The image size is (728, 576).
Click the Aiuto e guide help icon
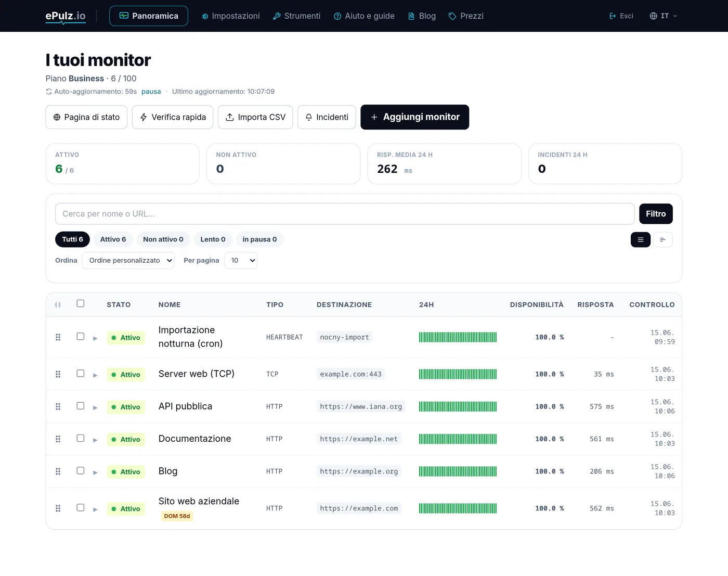click(337, 16)
